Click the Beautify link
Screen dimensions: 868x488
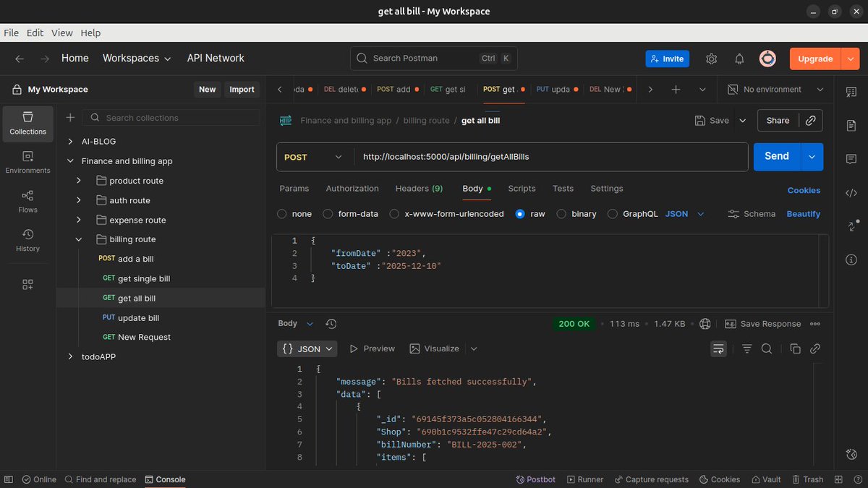(804, 214)
